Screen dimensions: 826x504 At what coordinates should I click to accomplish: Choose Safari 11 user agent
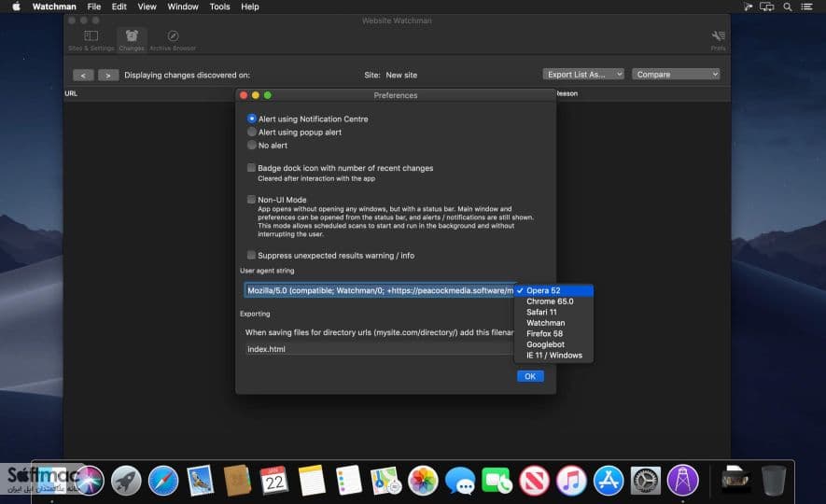[x=553, y=312]
